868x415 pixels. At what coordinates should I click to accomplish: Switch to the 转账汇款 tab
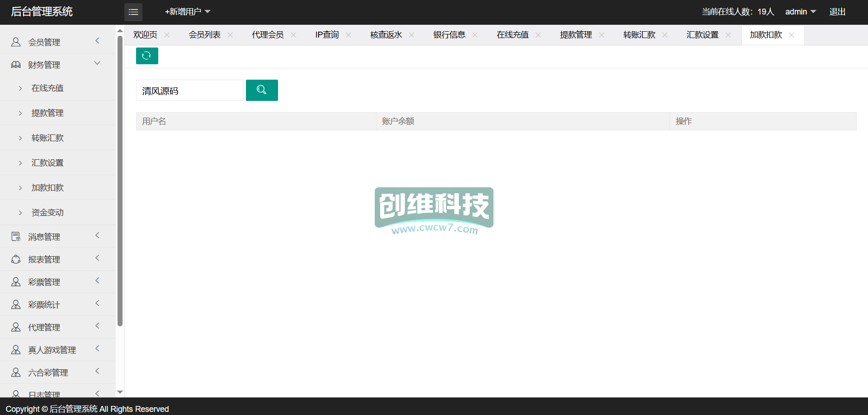click(639, 35)
